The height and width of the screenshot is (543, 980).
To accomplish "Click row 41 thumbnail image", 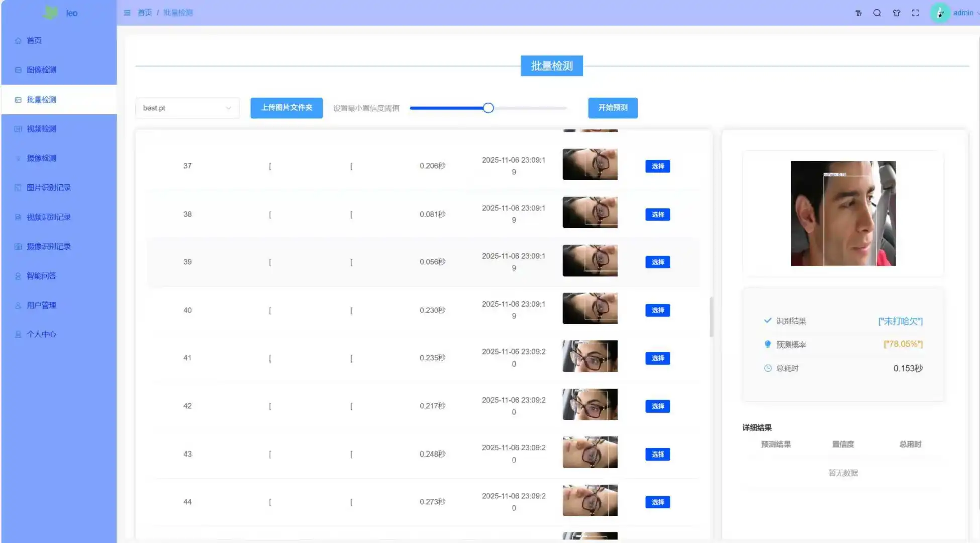I will pyautogui.click(x=590, y=356).
